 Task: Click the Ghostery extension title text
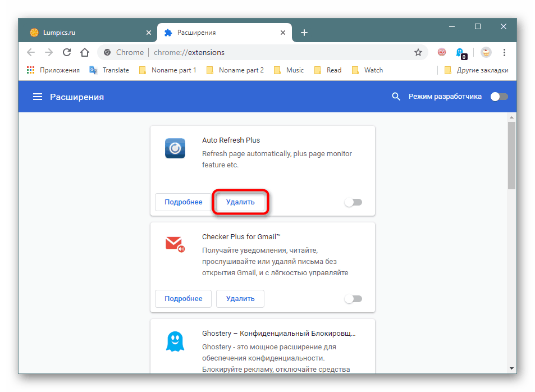tap(279, 333)
